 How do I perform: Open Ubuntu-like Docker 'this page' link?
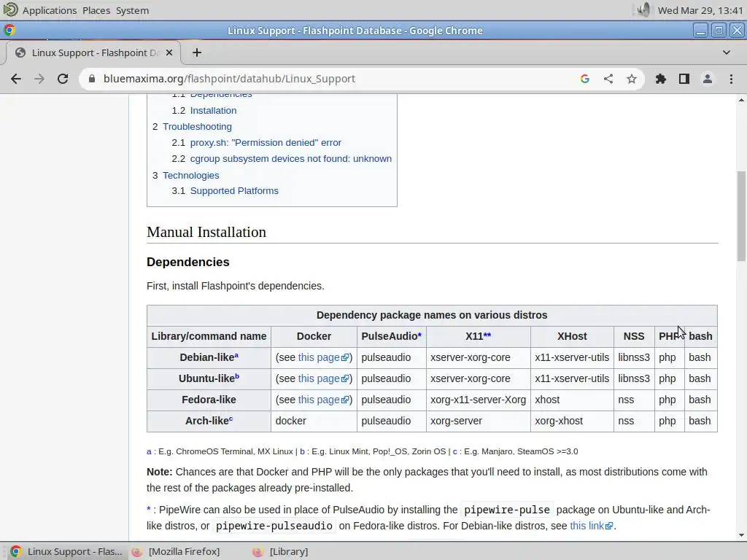pos(323,378)
